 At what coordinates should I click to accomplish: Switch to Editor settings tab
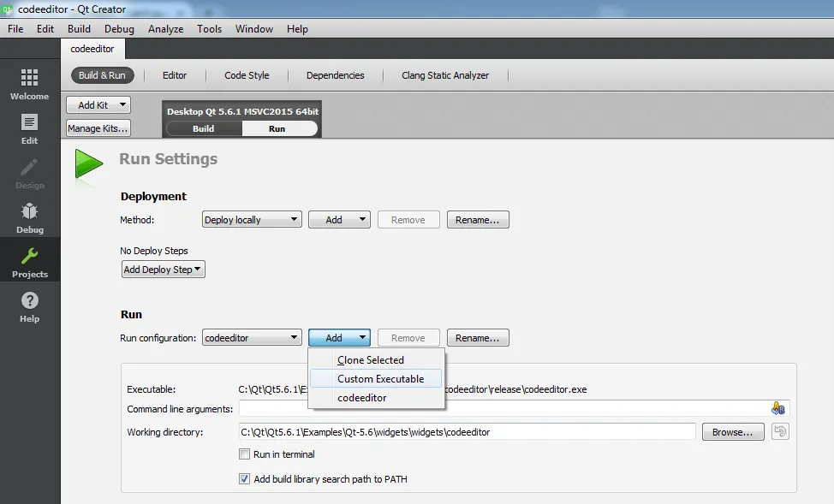point(175,75)
